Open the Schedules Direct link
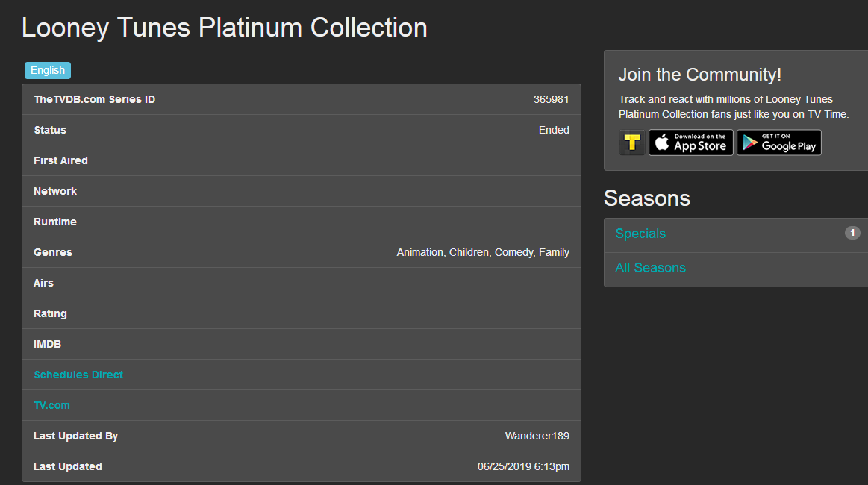Image resolution: width=868 pixels, height=485 pixels. (x=78, y=375)
